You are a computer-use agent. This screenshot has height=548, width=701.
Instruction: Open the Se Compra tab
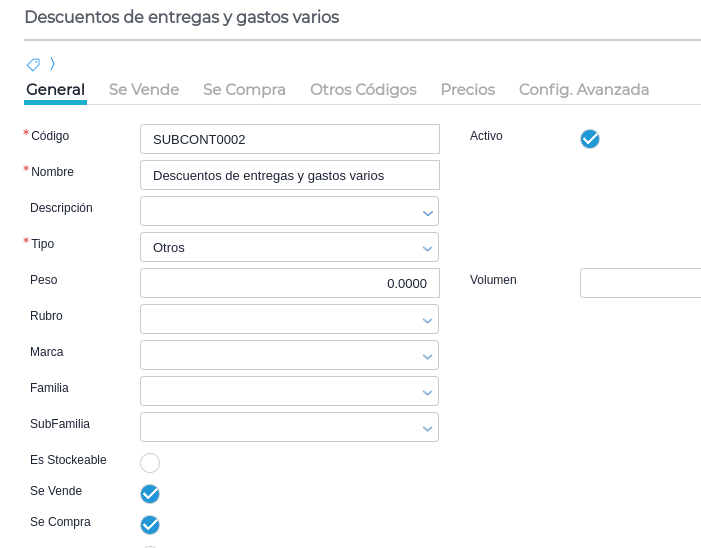[x=244, y=90]
